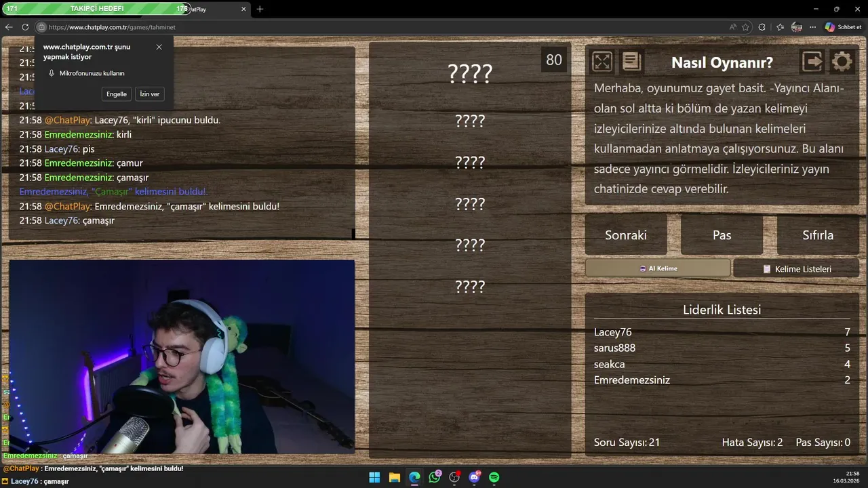The height and width of the screenshot is (488, 868).
Task: Open WhatsApp from the taskbar
Action: (434, 477)
